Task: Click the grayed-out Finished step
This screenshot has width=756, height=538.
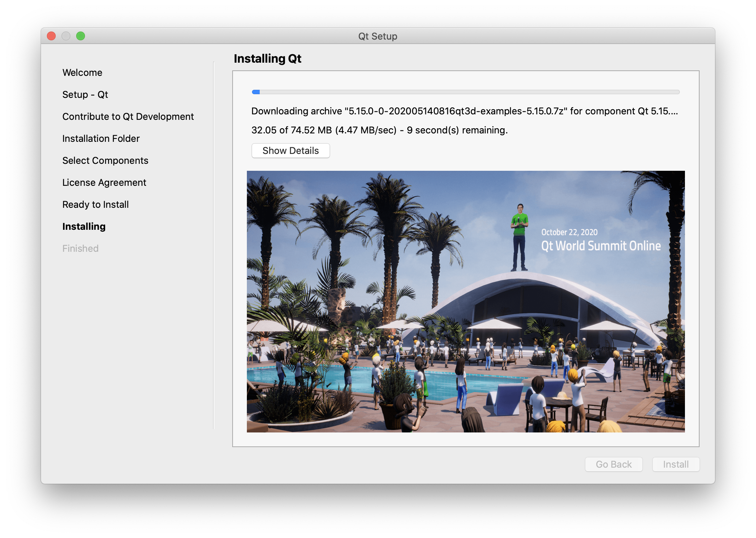Action: point(80,248)
